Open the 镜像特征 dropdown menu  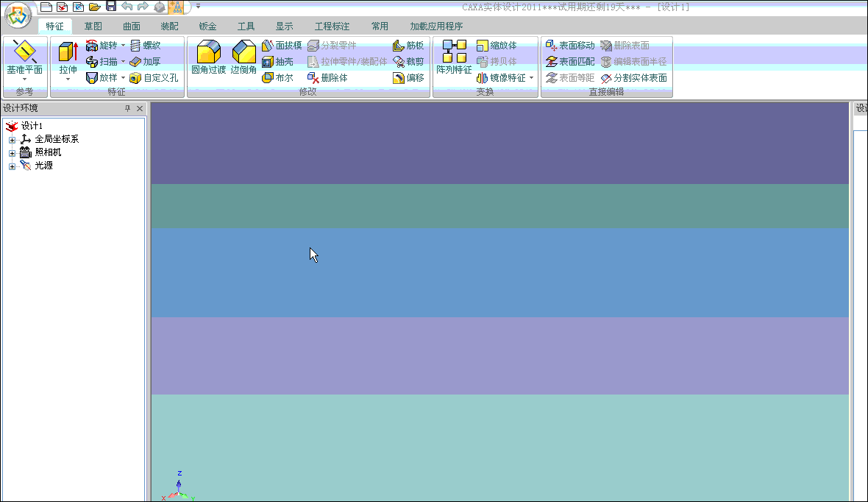coord(532,77)
